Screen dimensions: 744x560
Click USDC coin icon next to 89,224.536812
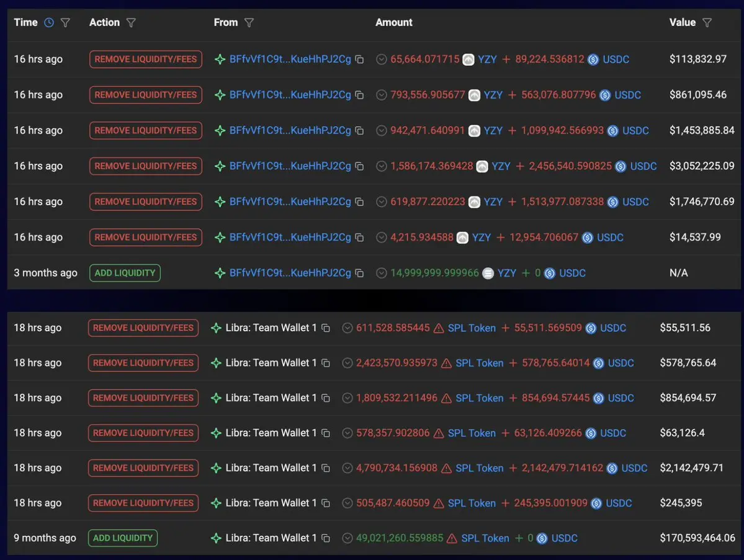(x=593, y=60)
